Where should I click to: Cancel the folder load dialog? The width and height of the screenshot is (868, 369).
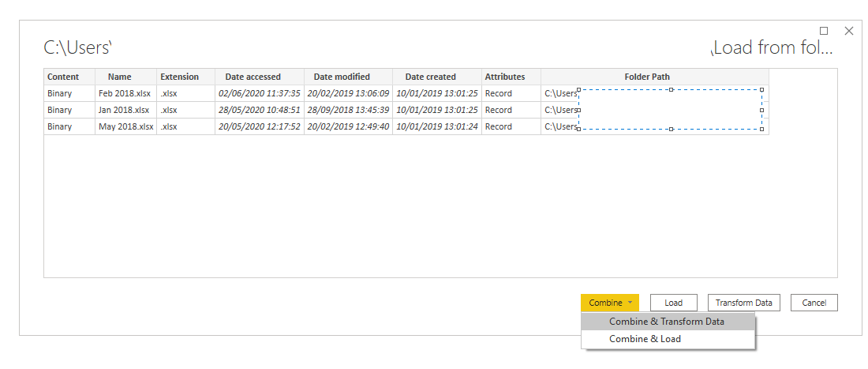(814, 303)
